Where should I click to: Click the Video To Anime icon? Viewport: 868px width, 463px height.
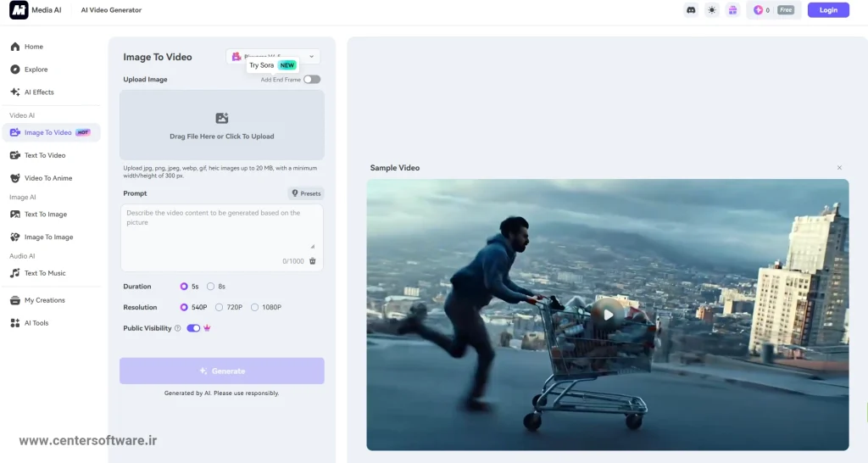(x=15, y=178)
